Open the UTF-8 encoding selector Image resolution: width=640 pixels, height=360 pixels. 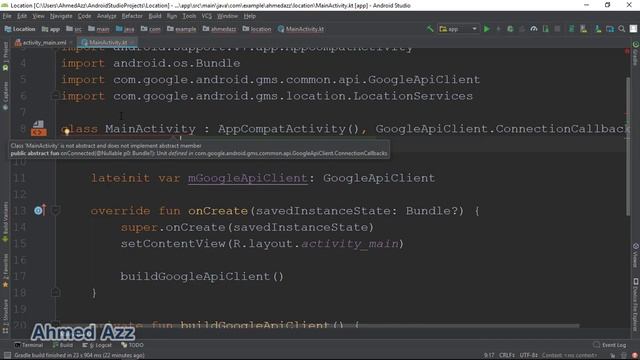coord(529,355)
